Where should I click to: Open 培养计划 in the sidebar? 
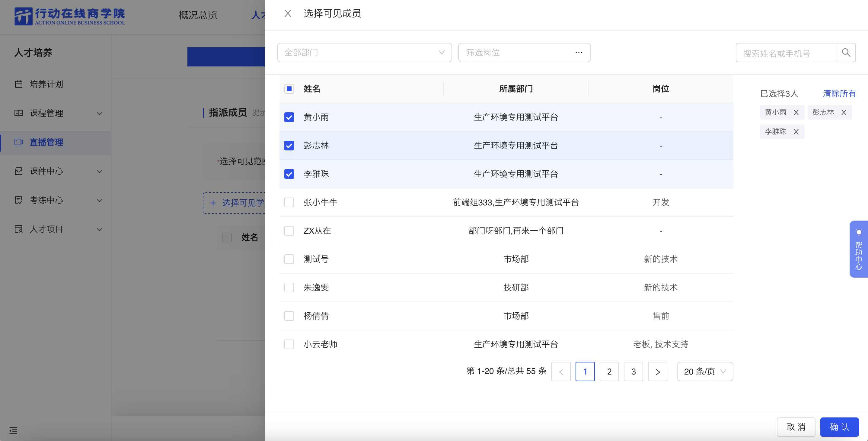56,84
